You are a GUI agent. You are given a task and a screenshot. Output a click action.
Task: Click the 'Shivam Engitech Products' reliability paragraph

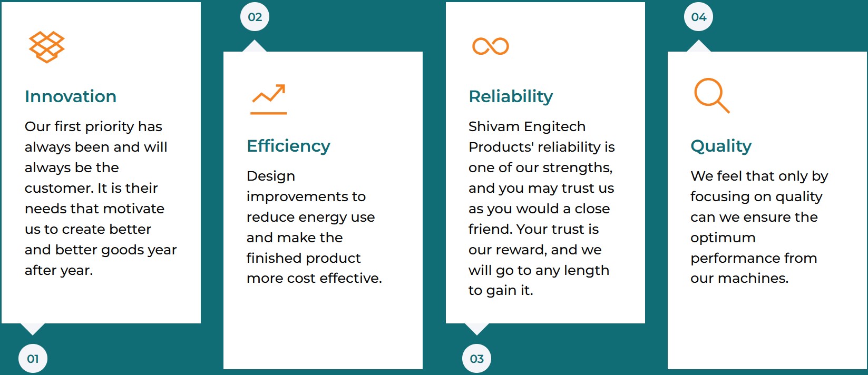[541, 208]
